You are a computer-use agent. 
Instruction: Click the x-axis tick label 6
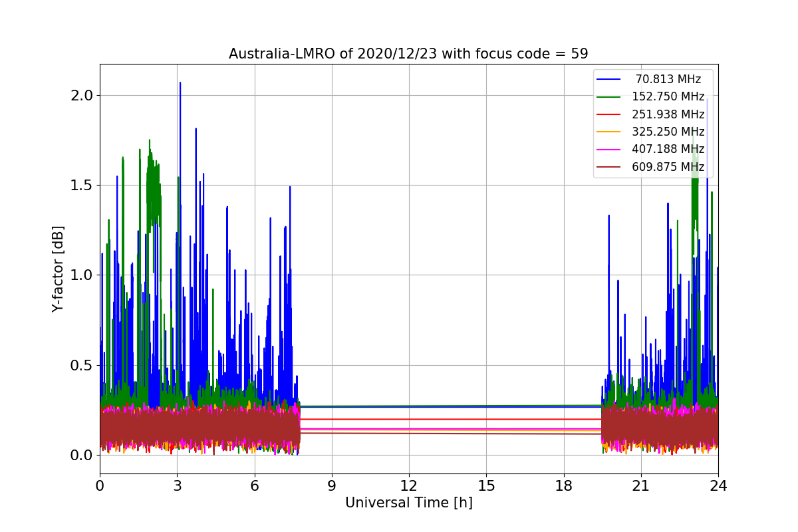[255, 486]
